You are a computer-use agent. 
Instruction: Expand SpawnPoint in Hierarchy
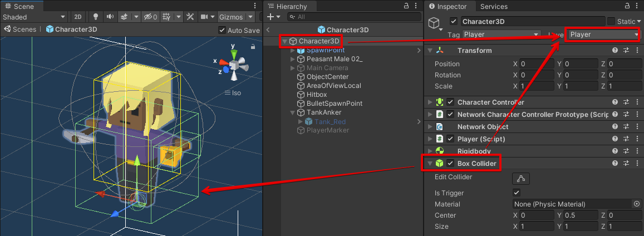[x=293, y=51]
